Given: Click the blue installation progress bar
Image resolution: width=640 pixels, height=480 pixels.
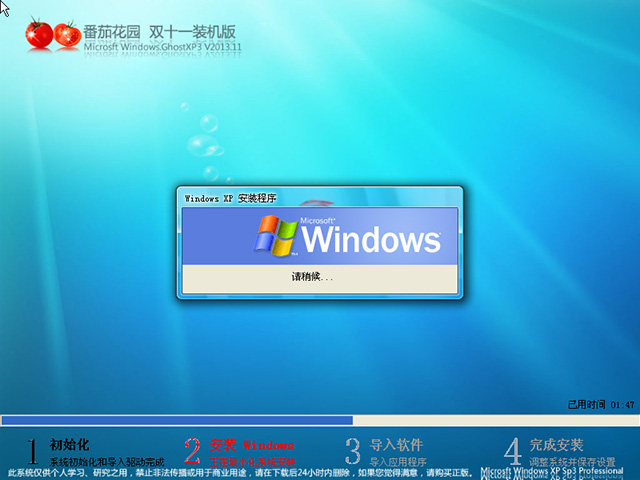Looking at the screenshot, I should click(x=320, y=420).
